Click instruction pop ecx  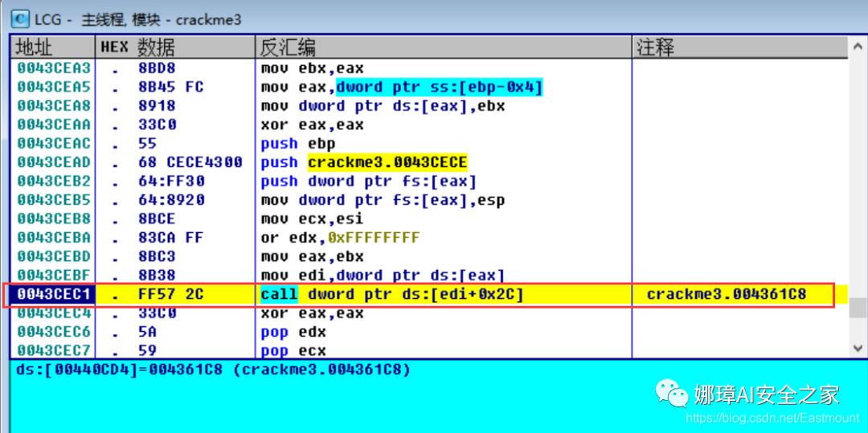[293, 350]
